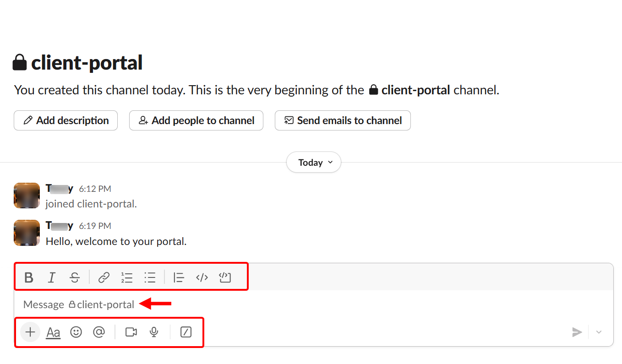Open the shortcuts menu with the slash icon
This screenshot has width=622, height=364.
point(186,332)
